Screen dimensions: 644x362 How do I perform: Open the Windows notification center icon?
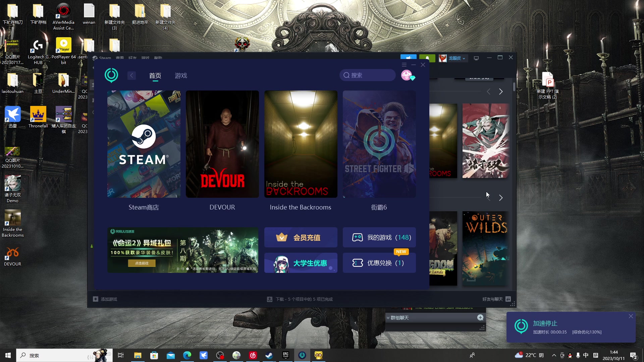[634, 355]
